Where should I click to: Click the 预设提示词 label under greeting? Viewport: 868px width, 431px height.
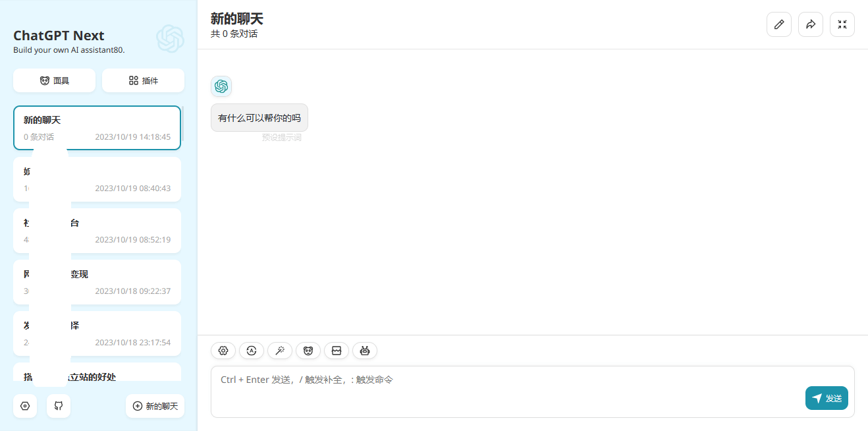(282, 138)
